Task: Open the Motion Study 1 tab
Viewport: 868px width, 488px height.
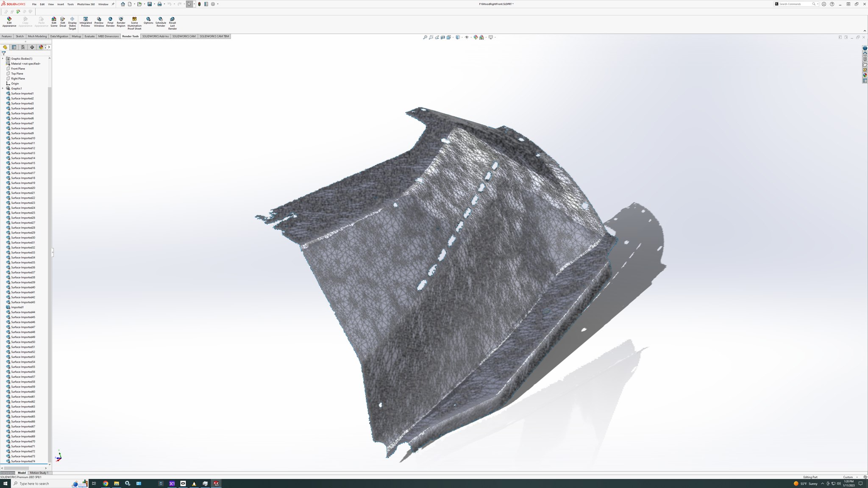Action: 39,473
